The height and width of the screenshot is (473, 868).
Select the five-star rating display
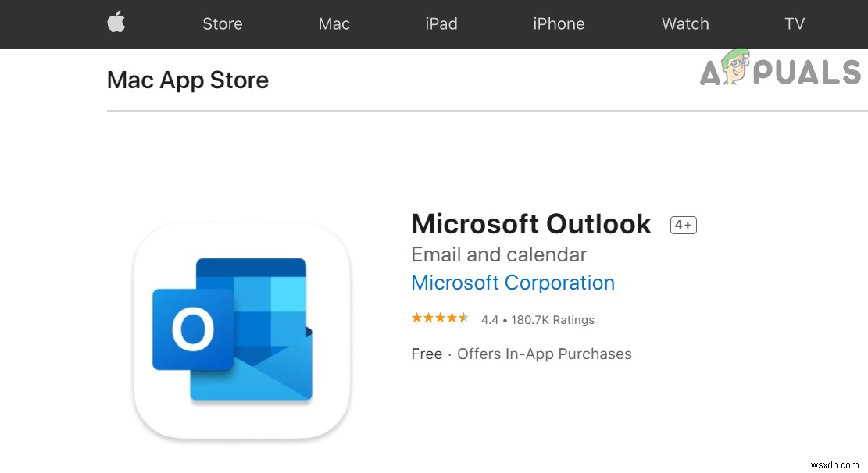pos(440,318)
